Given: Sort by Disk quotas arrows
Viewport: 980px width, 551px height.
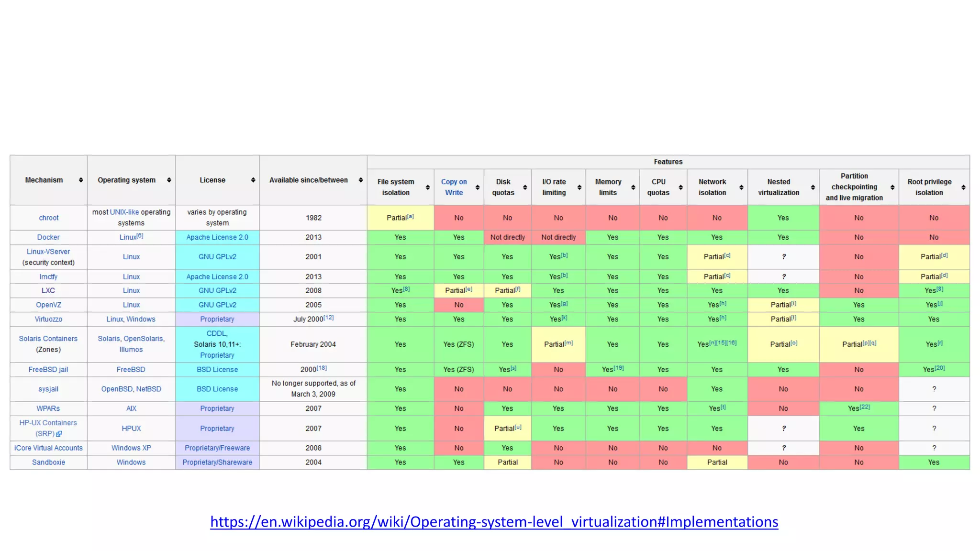Looking at the screenshot, I should (525, 187).
